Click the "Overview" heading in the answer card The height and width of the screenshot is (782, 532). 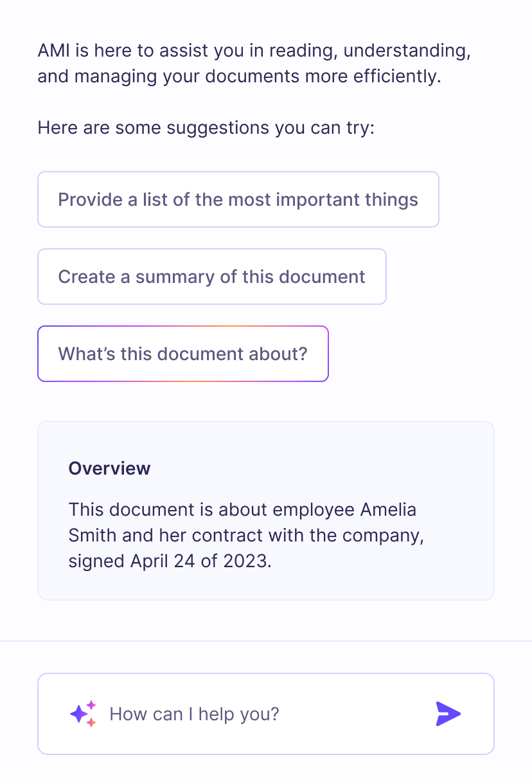tap(109, 468)
